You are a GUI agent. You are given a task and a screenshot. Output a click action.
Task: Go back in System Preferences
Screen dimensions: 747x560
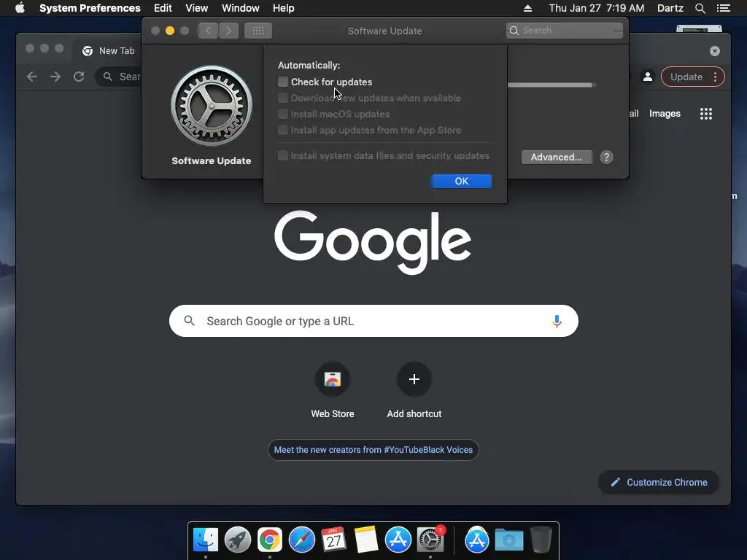tap(208, 31)
